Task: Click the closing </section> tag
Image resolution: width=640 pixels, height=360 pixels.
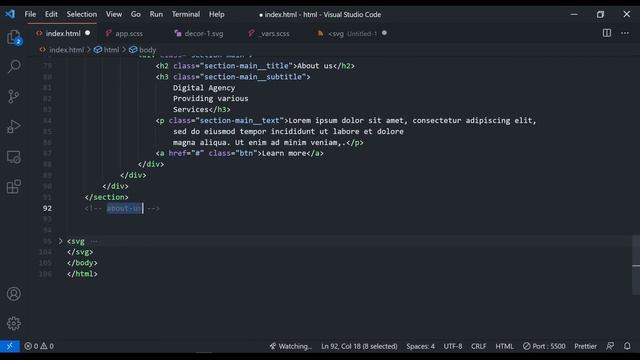Action: (x=107, y=197)
